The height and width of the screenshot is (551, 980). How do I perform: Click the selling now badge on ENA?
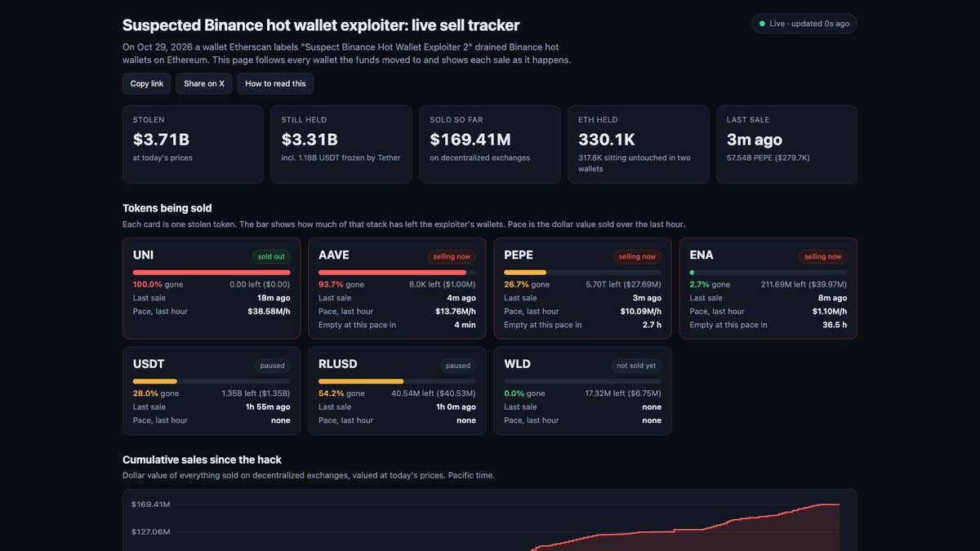coord(822,256)
